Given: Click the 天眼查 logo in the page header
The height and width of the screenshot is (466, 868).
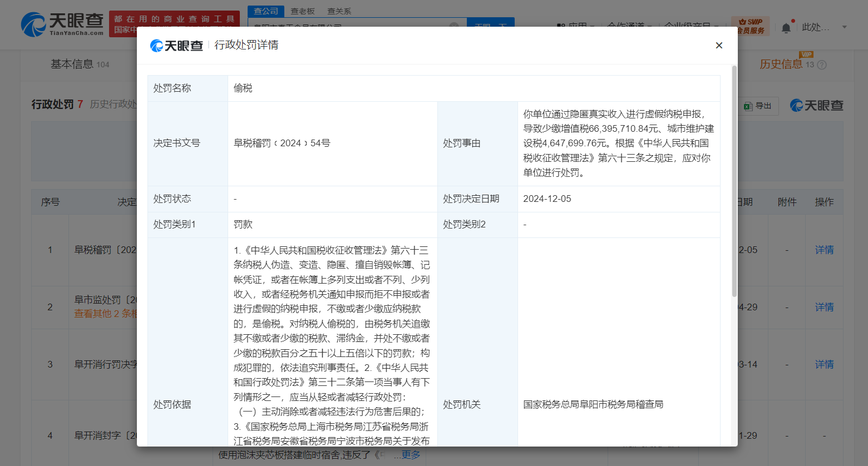Looking at the screenshot, I should pyautogui.click(x=62, y=24).
